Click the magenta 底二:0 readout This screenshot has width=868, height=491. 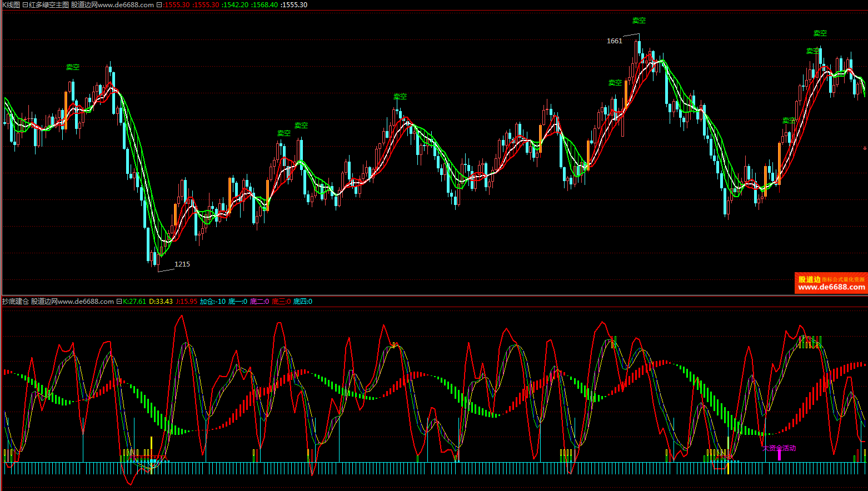260,302
